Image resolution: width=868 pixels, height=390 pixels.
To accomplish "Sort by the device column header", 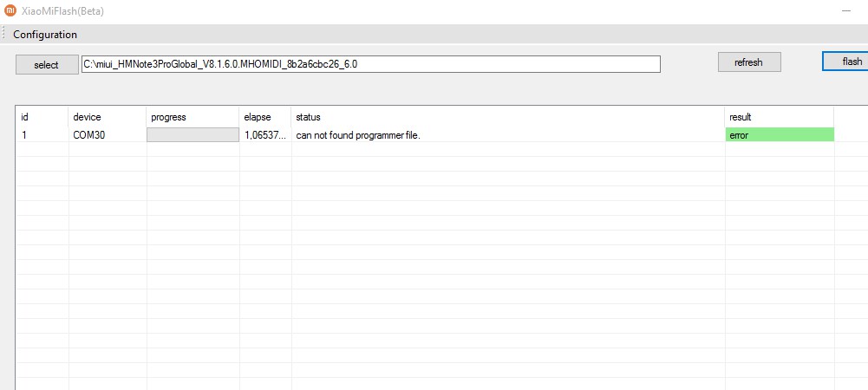I will click(107, 116).
